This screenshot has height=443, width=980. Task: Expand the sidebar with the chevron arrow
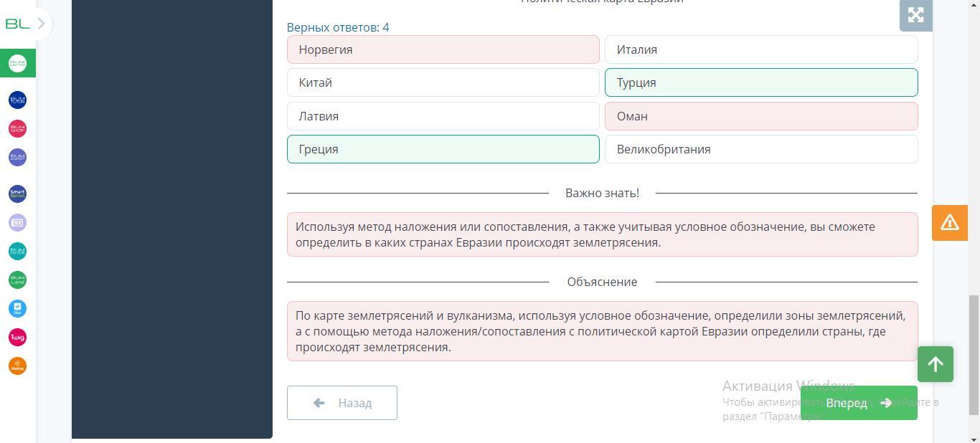coord(42,24)
